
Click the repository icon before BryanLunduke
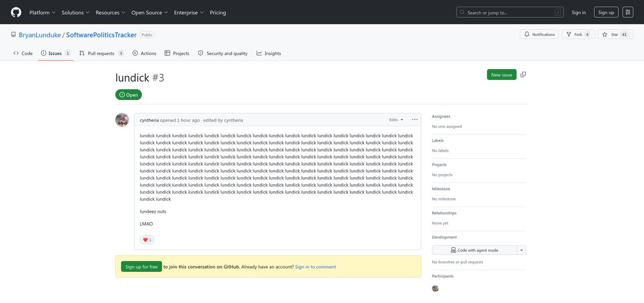[13, 35]
